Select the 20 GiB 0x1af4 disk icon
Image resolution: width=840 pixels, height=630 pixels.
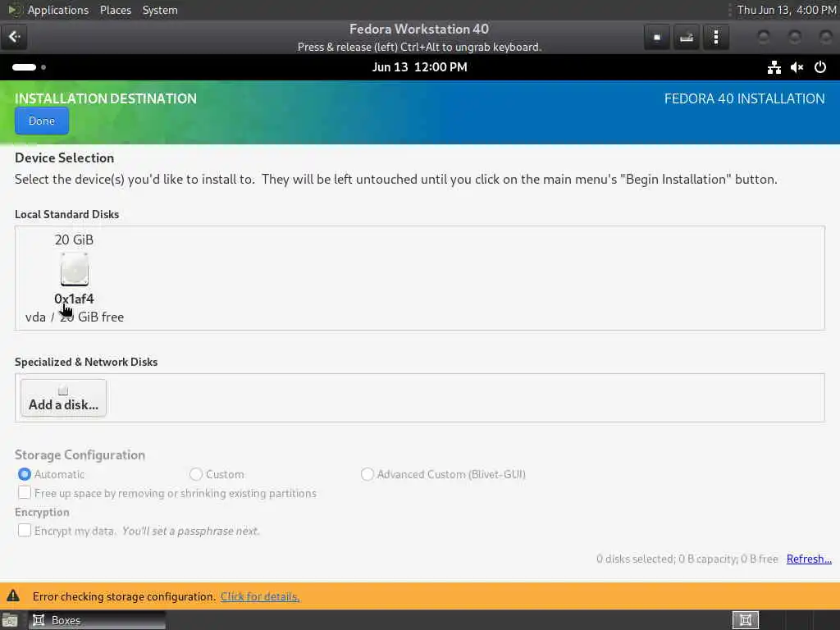click(x=74, y=269)
